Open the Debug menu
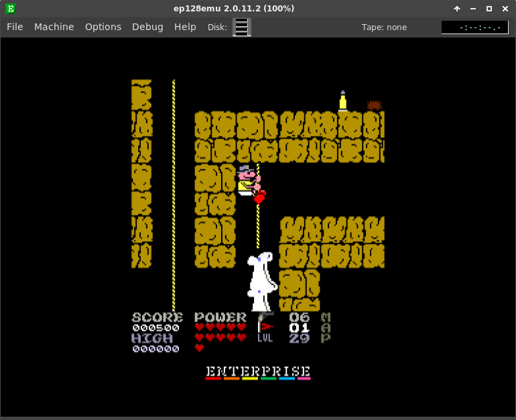 coord(147,27)
